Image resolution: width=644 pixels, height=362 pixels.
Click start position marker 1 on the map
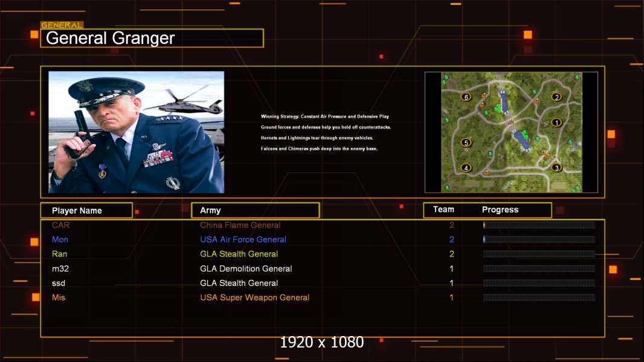[556, 122]
